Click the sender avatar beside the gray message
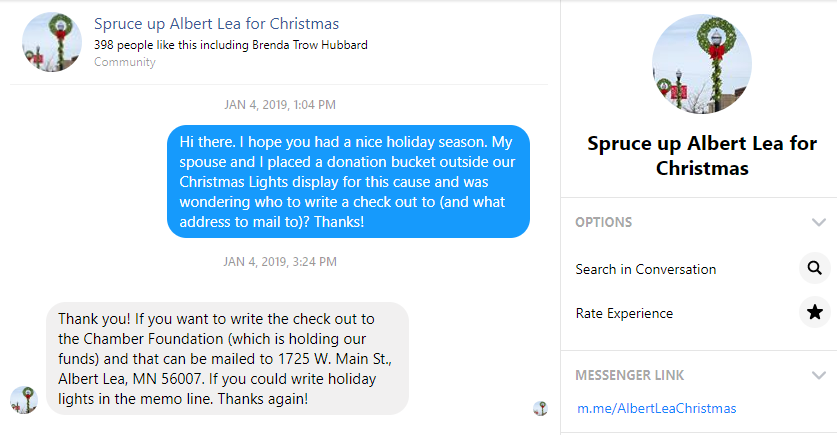The height and width of the screenshot is (435, 837). pos(24,400)
